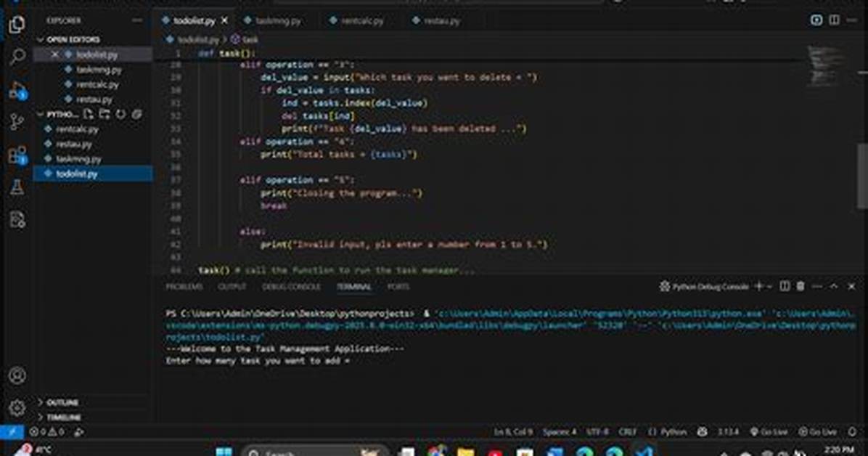This screenshot has width=868, height=456.
Task: Click the Accounts icon in the activity bar
Action: pyautogui.click(x=17, y=375)
